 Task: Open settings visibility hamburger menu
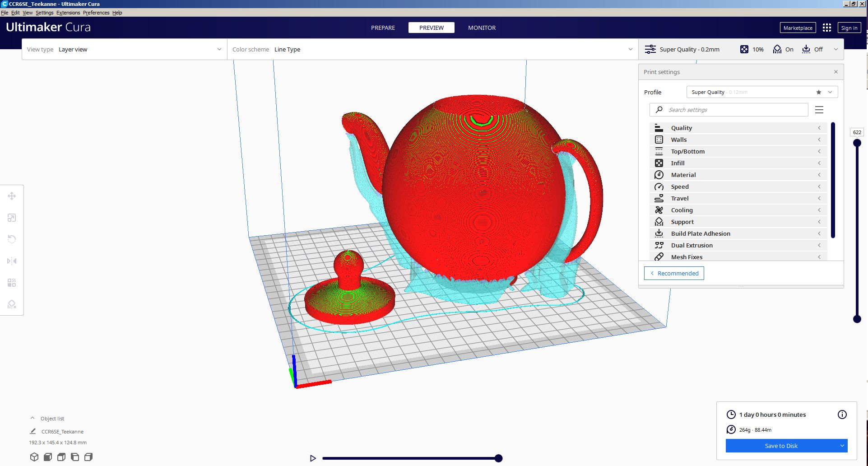[819, 110]
